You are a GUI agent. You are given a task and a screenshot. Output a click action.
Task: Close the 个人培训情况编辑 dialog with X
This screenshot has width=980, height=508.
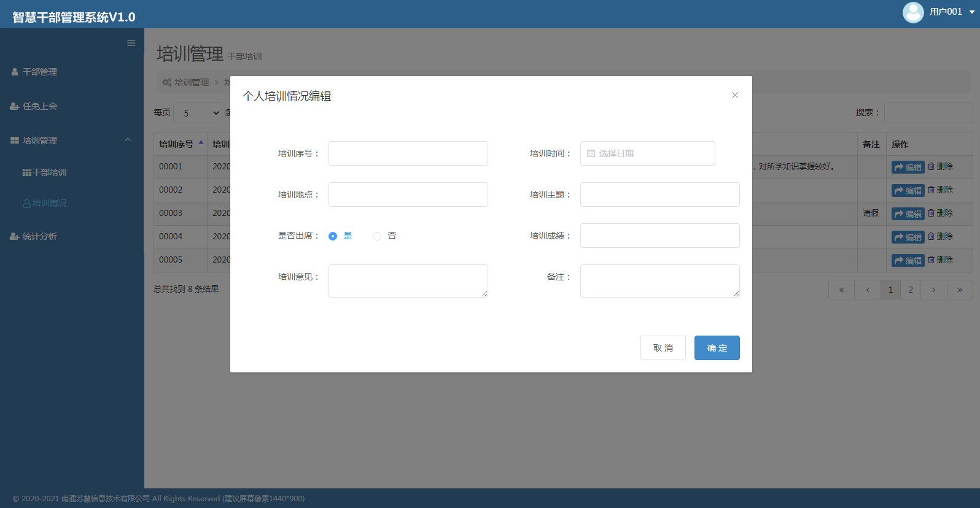[x=735, y=95]
